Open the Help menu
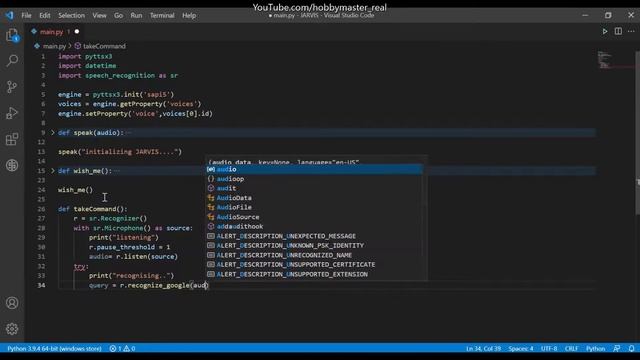The image size is (640, 360). tap(189, 16)
